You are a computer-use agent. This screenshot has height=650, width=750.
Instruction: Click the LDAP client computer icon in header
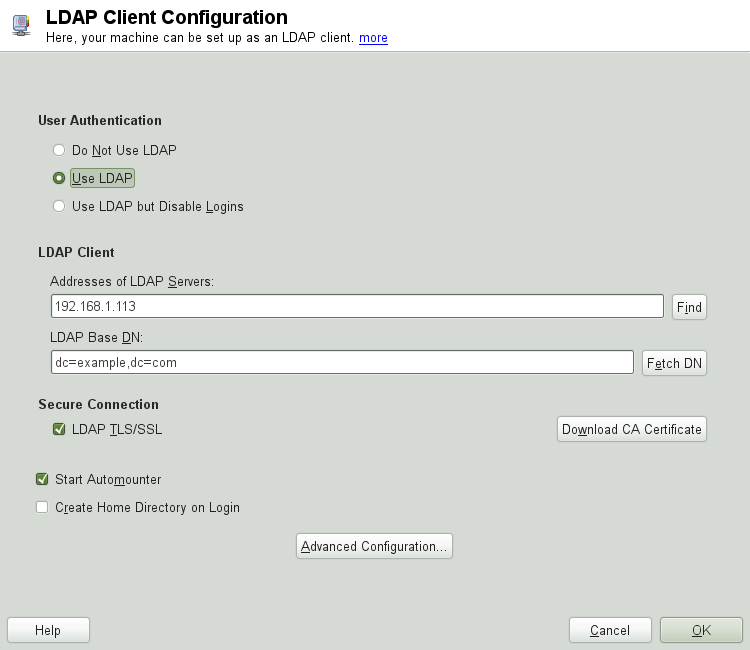(21, 25)
